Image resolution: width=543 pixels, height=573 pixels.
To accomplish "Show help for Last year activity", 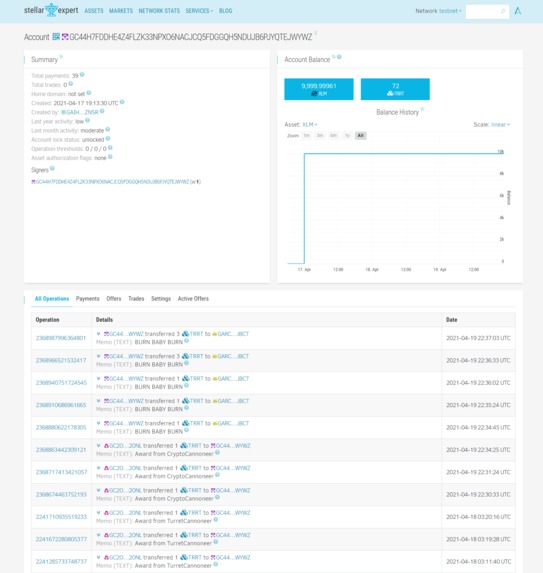I will [87, 120].
